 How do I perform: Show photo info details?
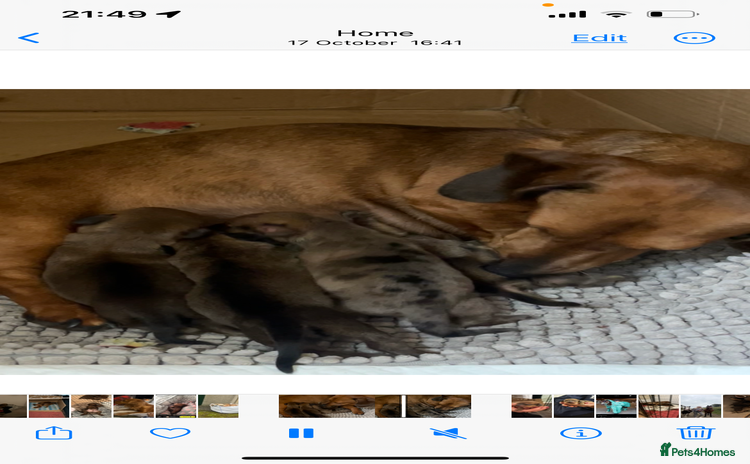[x=581, y=433]
